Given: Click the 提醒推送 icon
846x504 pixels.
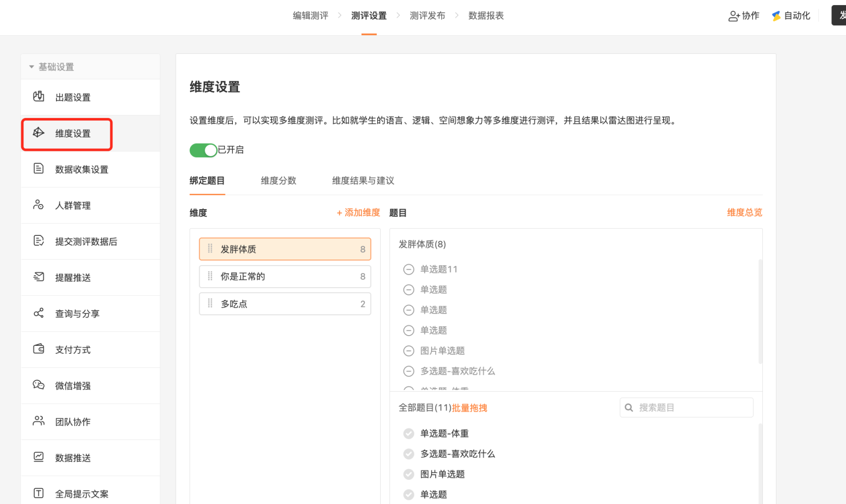Looking at the screenshot, I should pyautogui.click(x=38, y=277).
